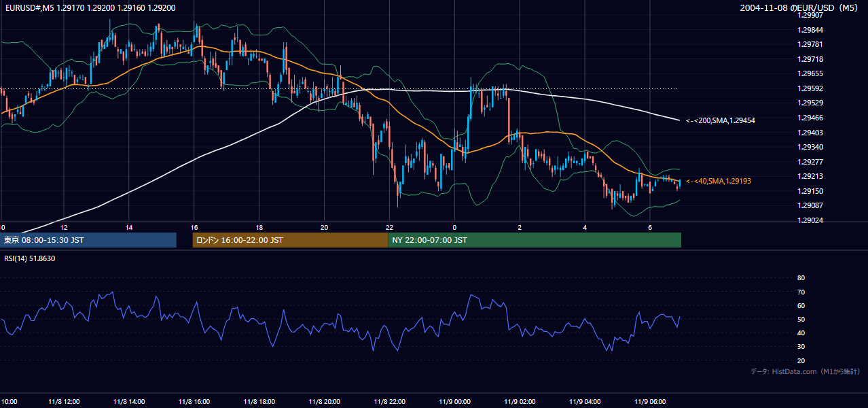
Task: Click RSI scale value 50
Action: click(801, 319)
